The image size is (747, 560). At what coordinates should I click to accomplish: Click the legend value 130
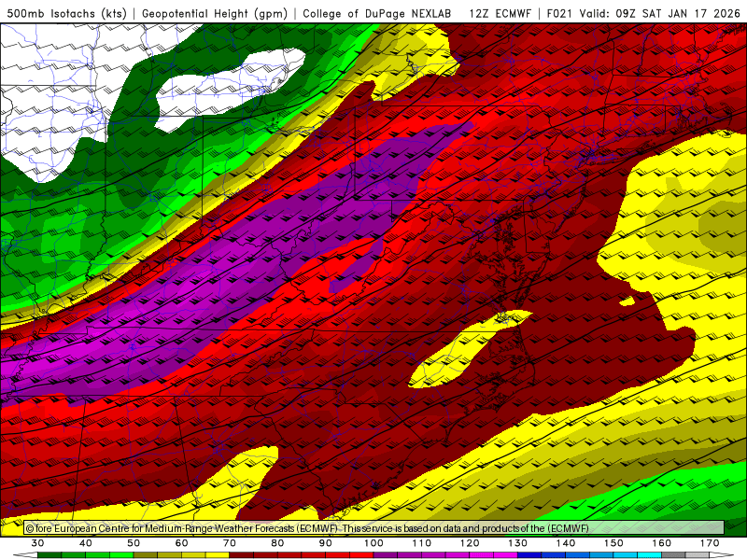pos(518,543)
